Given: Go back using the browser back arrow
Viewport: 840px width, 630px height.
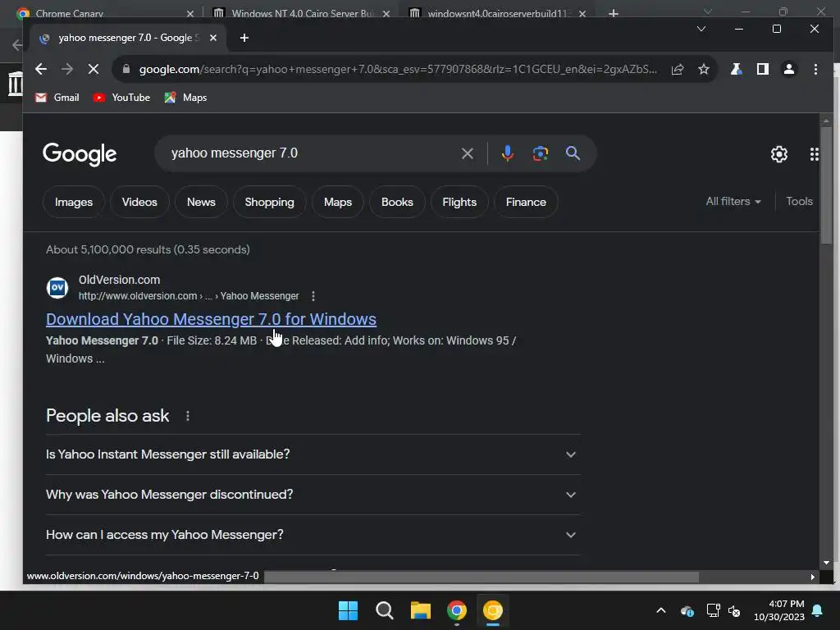Looking at the screenshot, I should [x=41, y=69].
